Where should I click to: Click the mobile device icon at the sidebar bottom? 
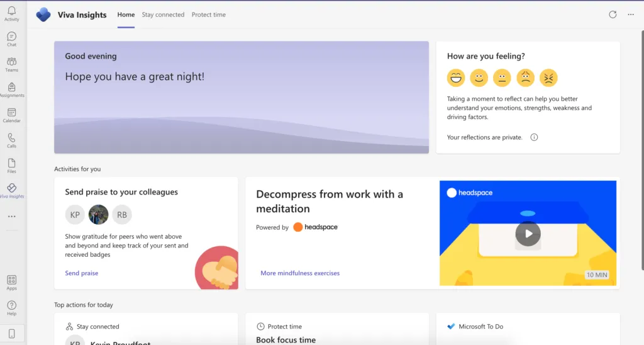click(11, 334)
